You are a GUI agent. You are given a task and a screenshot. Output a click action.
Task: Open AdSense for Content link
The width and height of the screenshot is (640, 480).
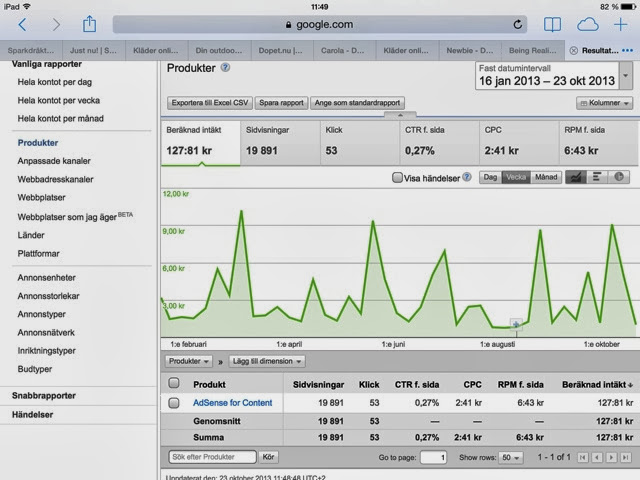233,403
